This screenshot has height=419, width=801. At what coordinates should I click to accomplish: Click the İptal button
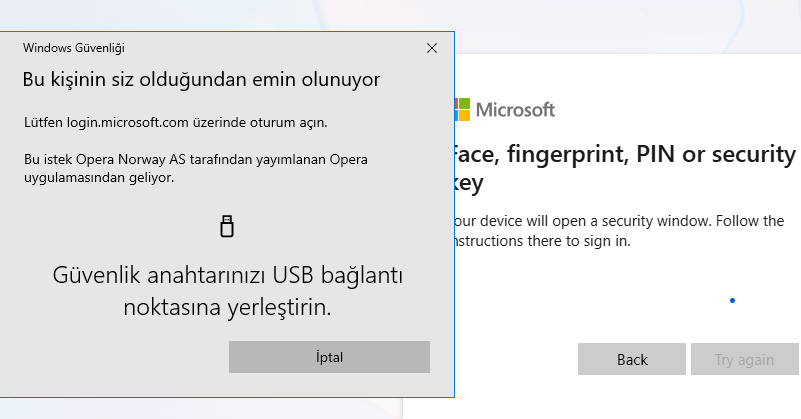(329, 357)
